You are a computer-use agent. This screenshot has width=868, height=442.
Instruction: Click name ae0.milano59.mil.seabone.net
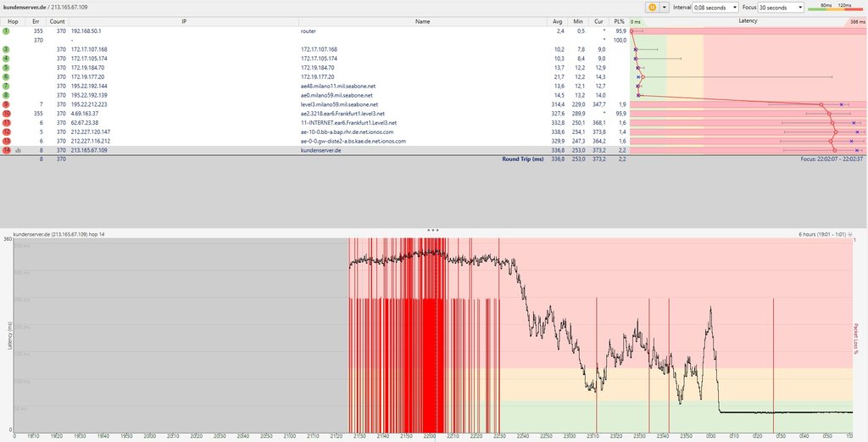337,95
